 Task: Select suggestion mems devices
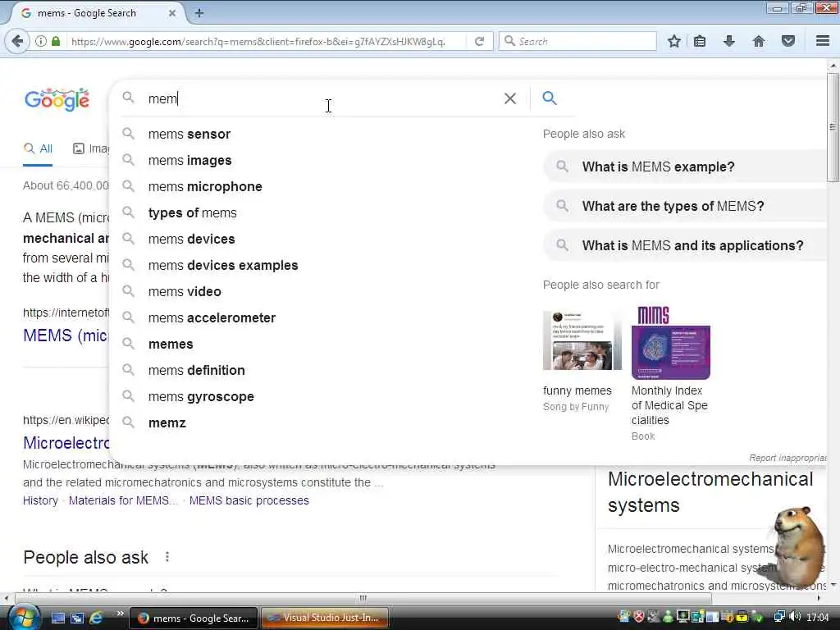(x=191, y=239)
